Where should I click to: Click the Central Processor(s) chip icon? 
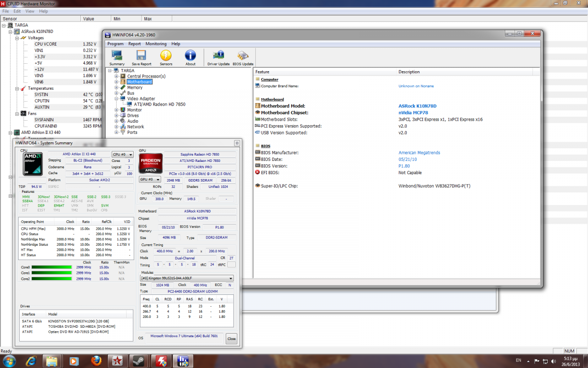(x=123, y=76)
